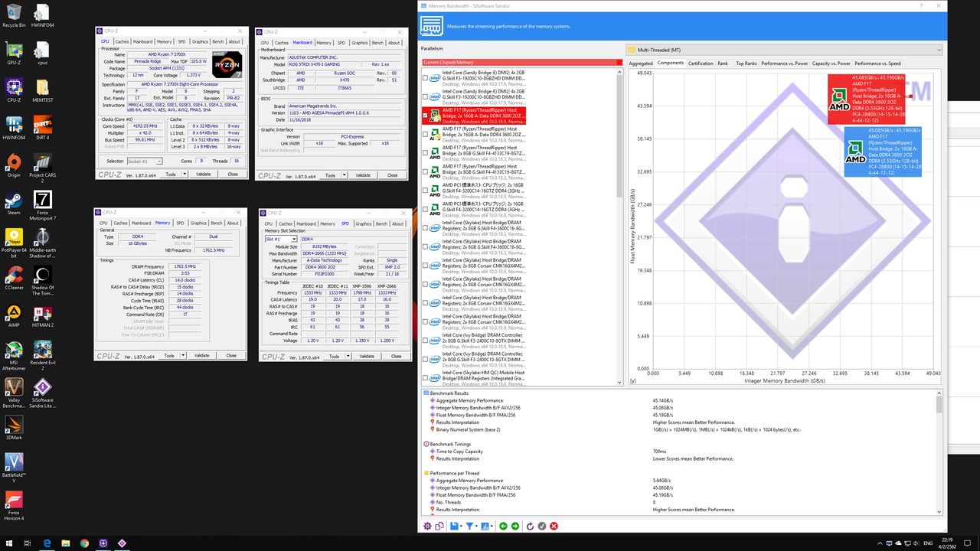The width and height of the screenshot is (980, 551).
Task: Click the red X cancel icon
Action: [554, 526]
